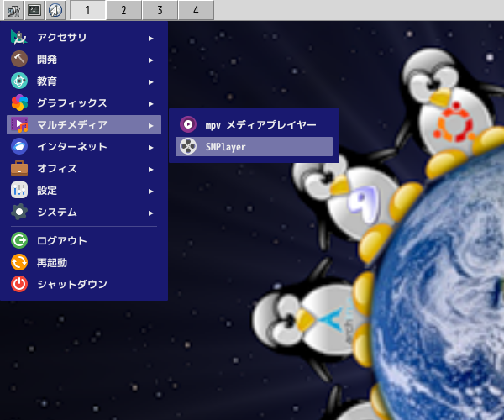
Task: Switch to workspace 2
Action: coord(123,10)
